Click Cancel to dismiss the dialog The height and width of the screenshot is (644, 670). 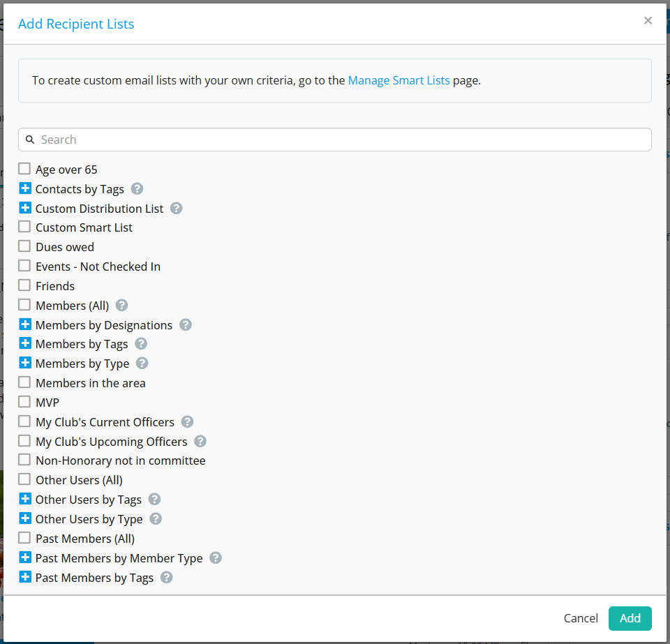(581, 618)
